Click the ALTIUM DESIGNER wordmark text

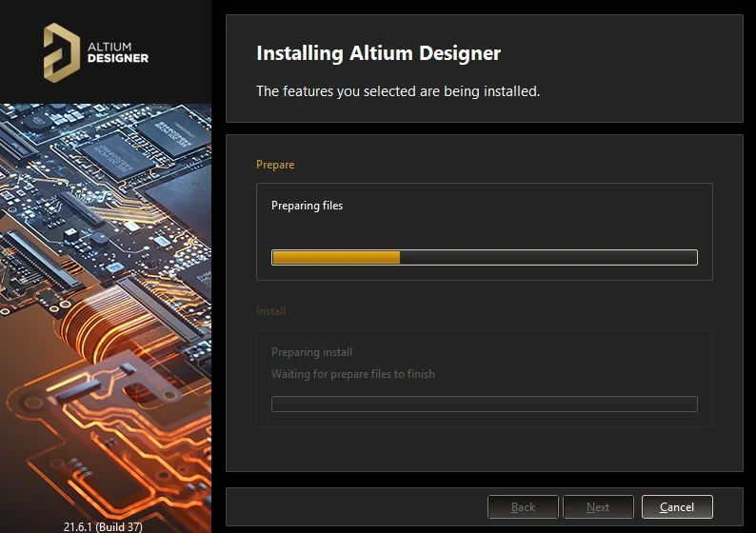tap(117, 51)
